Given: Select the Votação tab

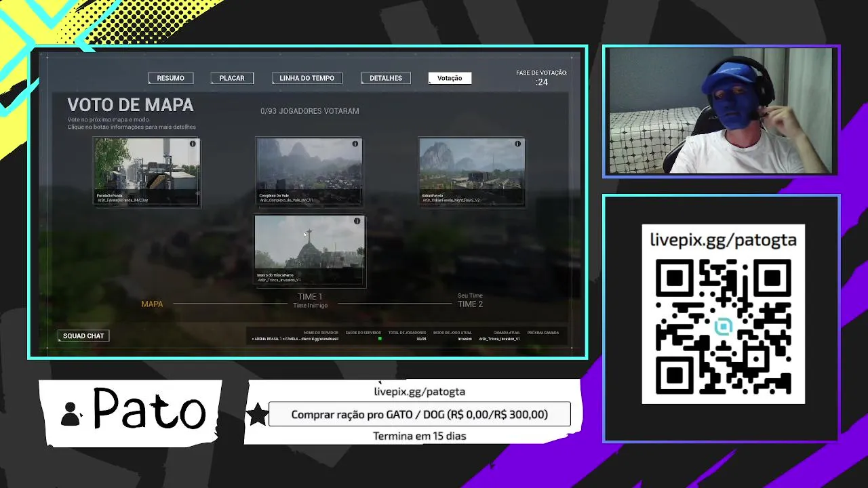Looking at the screenshot, I should pyautogui.click(x=450, y=78).
